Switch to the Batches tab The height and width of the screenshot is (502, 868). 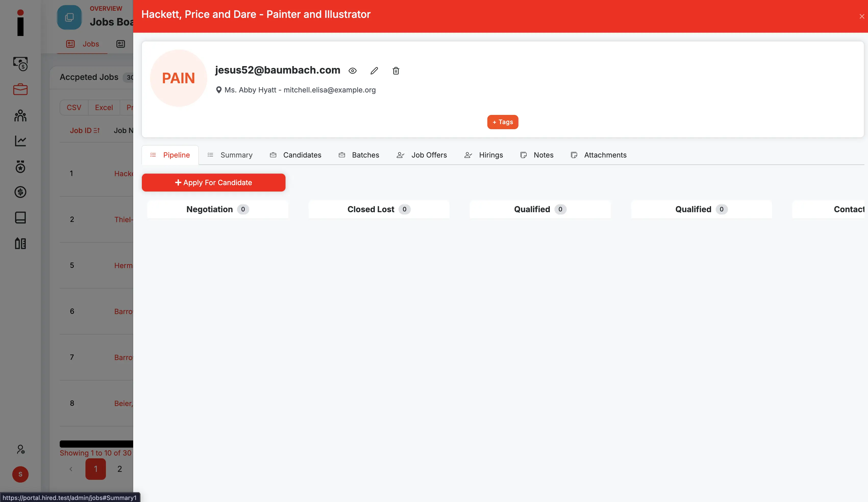tap(358, 155)
